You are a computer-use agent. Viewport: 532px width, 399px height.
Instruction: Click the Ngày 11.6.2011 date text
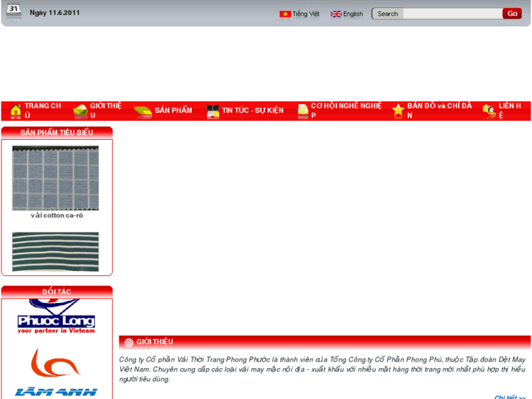55,13
